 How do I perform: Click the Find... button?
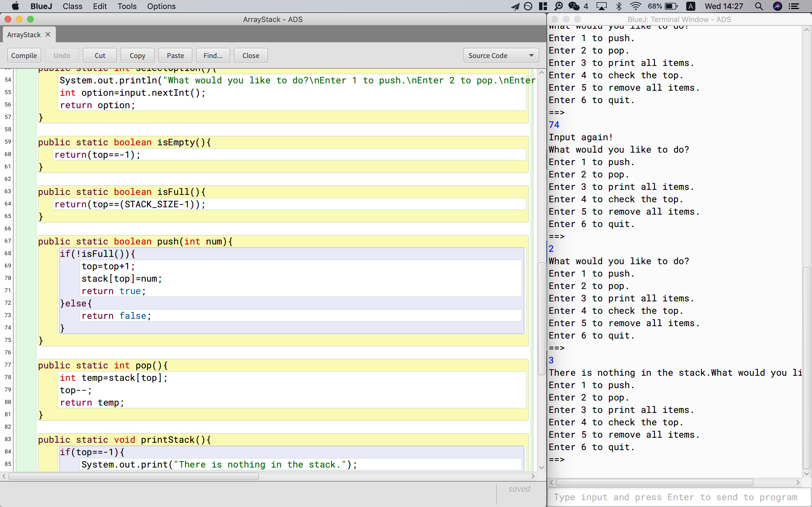point(213,55)
